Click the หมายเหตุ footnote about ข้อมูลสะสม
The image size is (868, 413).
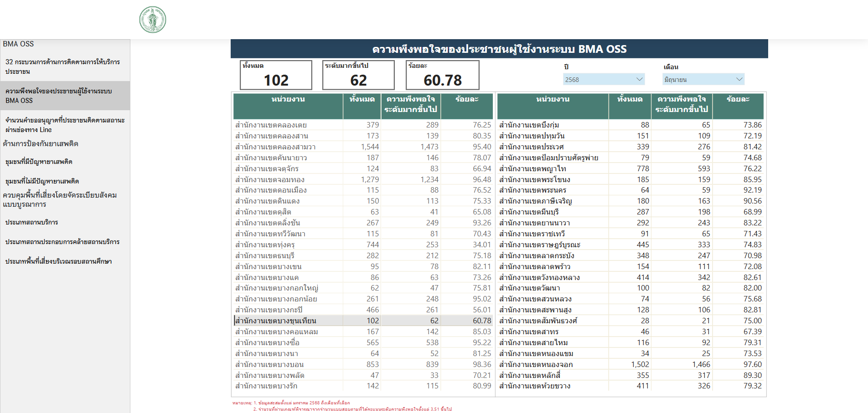(x=291, y=403)
